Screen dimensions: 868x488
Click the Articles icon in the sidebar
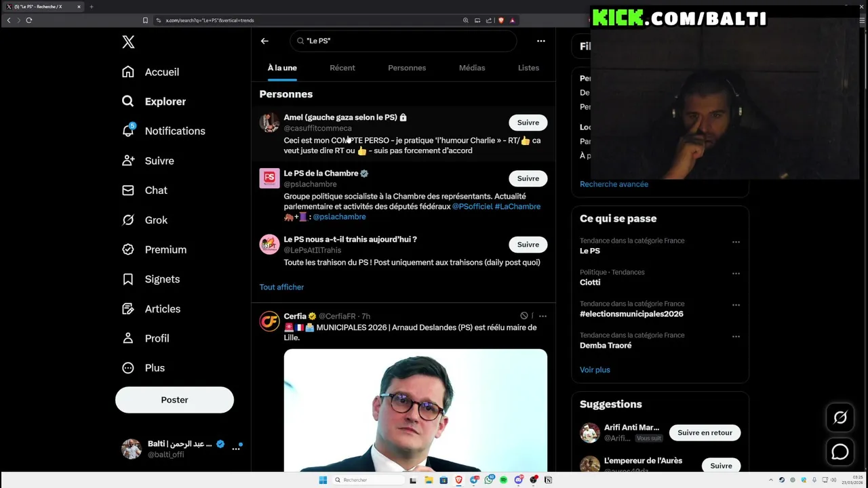(128, 308)
